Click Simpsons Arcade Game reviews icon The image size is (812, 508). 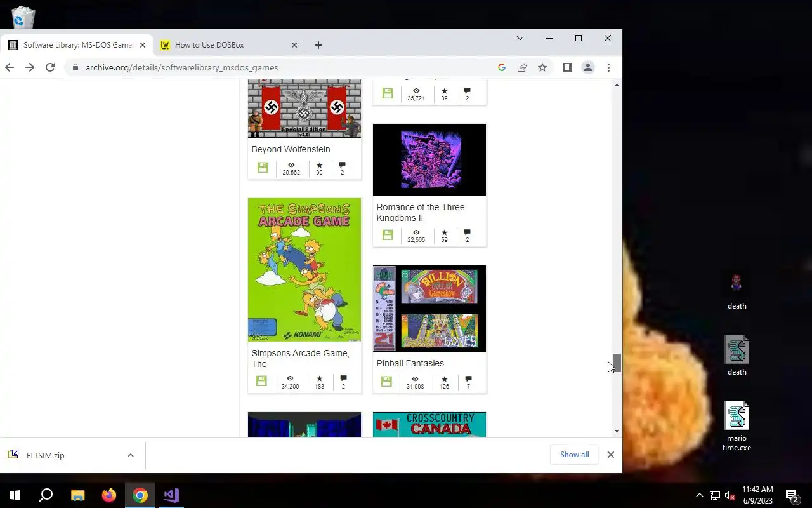[343, 378]
